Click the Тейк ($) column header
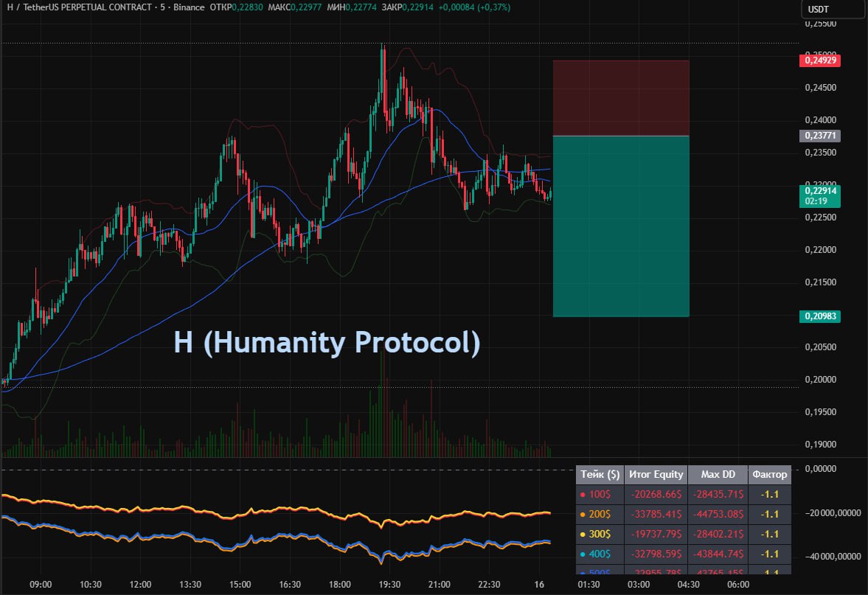868x595 pixels. (x=600, y=474)
